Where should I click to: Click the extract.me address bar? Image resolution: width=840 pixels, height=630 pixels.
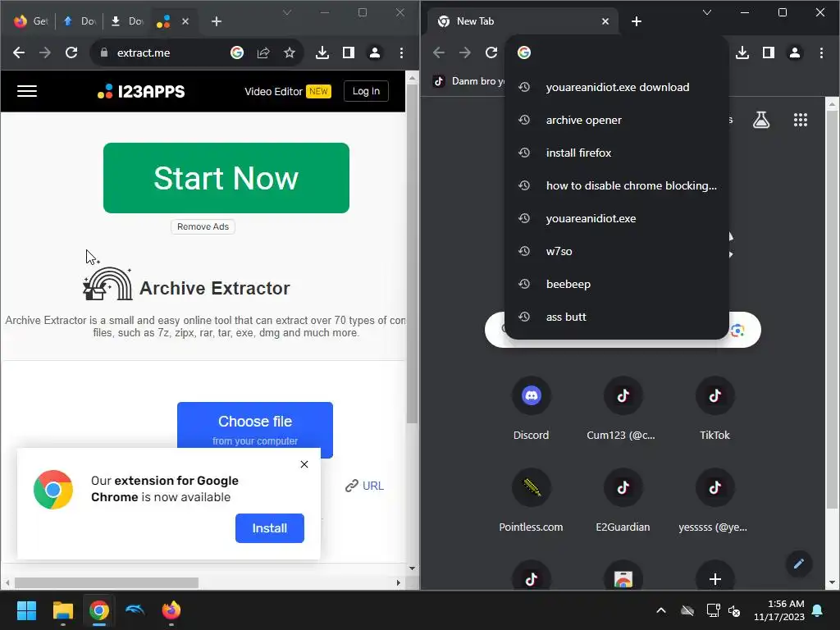coord(196,52)
